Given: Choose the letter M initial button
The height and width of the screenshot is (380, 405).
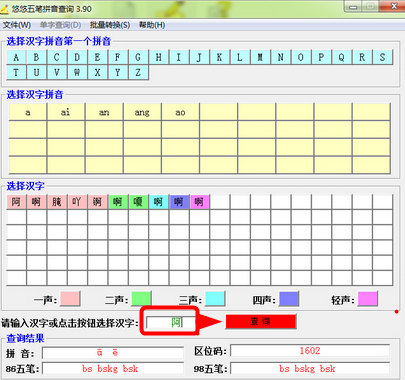Looking at the screenshot, I should (x=260, y=57).
